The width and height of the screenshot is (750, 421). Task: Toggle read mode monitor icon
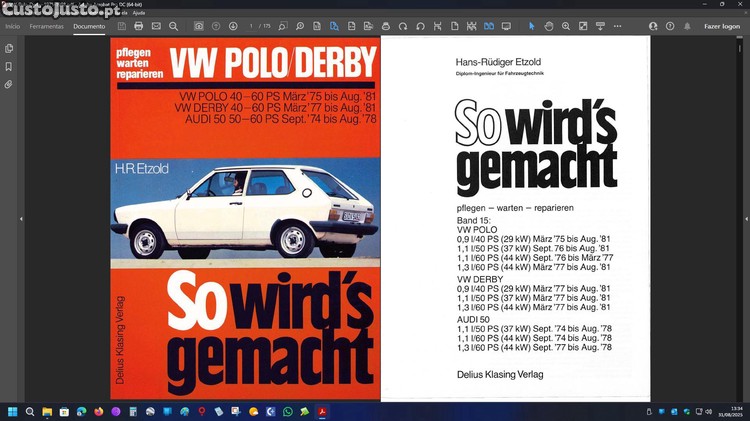(506, 26)
